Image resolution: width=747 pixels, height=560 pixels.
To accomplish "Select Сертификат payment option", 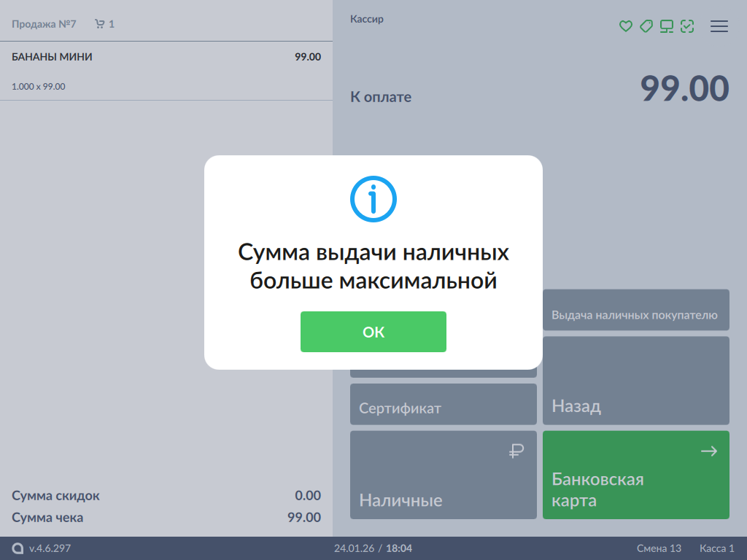I will [x=443, y=404].
